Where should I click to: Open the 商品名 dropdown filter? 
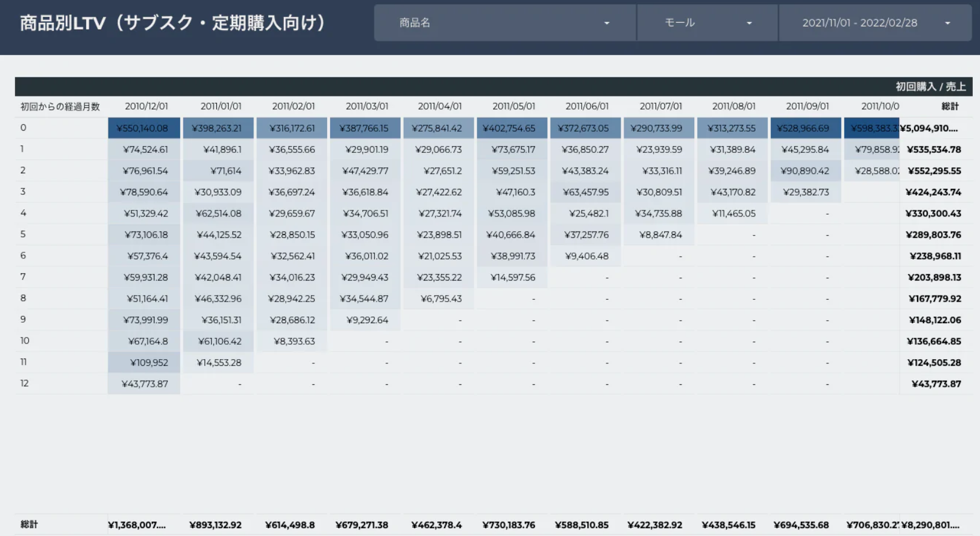pyautogui.click(x=505, y=23)
